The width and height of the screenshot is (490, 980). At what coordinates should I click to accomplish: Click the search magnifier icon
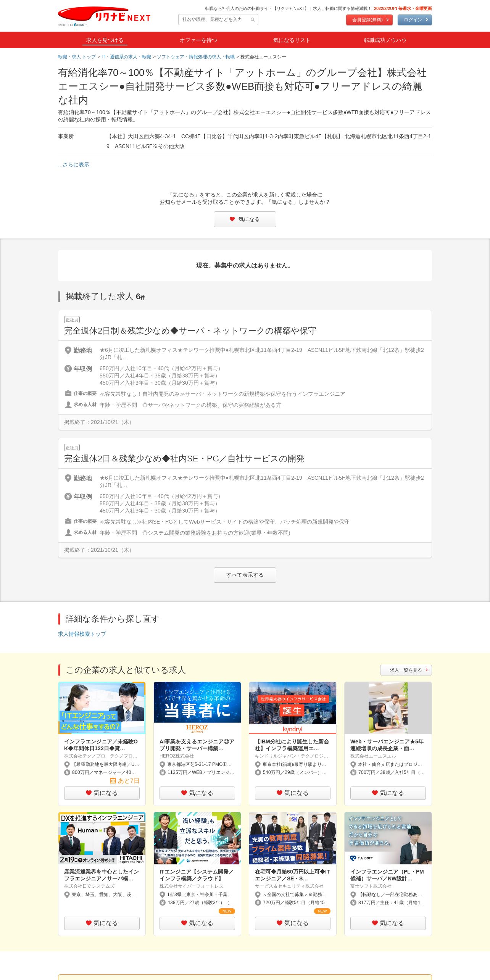(253, 20)
